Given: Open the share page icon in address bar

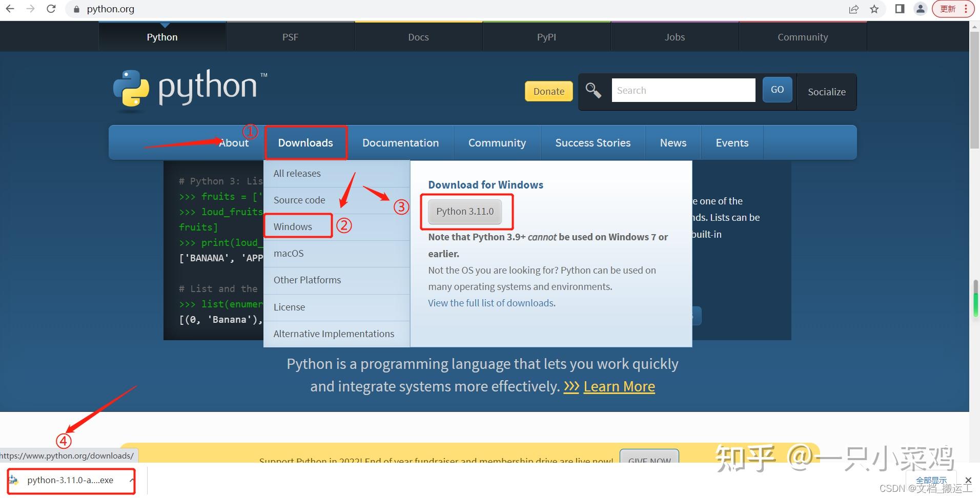Looking at the screenshot, I should (853, 9).
